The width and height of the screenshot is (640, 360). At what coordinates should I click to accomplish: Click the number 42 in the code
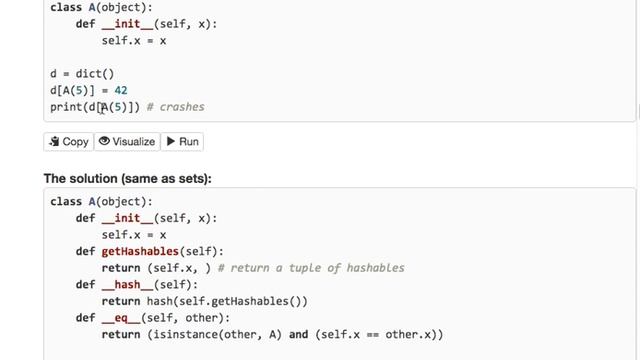(x=121, y=90)
